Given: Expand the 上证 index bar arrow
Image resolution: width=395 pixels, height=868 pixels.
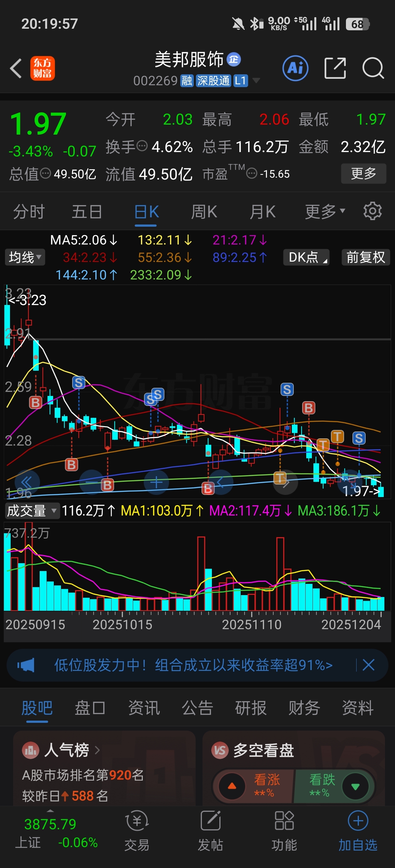Looking at the screenshot, I should click(50, 810).
